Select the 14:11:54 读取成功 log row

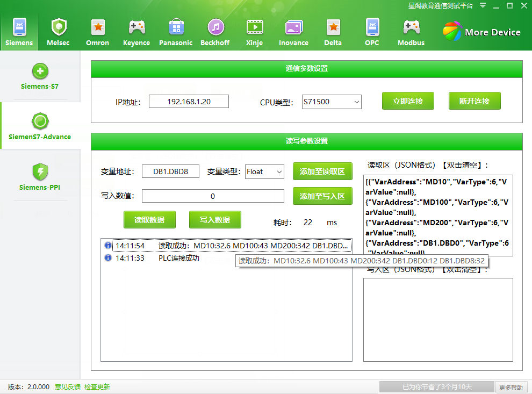(232, 245)
